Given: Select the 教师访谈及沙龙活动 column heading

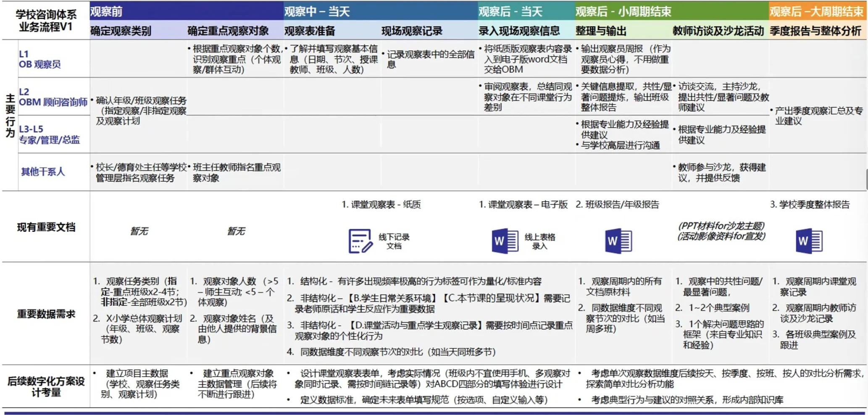Looking at the screenshot, I should click(x=718, y=31).
